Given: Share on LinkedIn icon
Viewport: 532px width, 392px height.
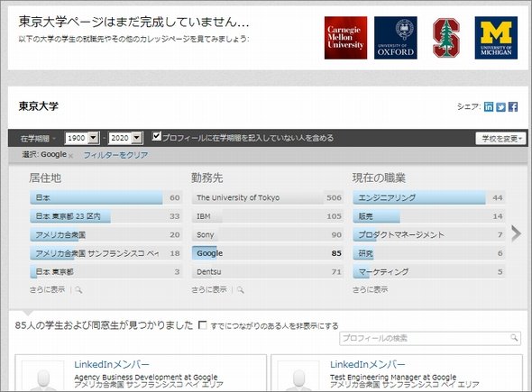Looking at the screenshot, I should click(489, 107).
